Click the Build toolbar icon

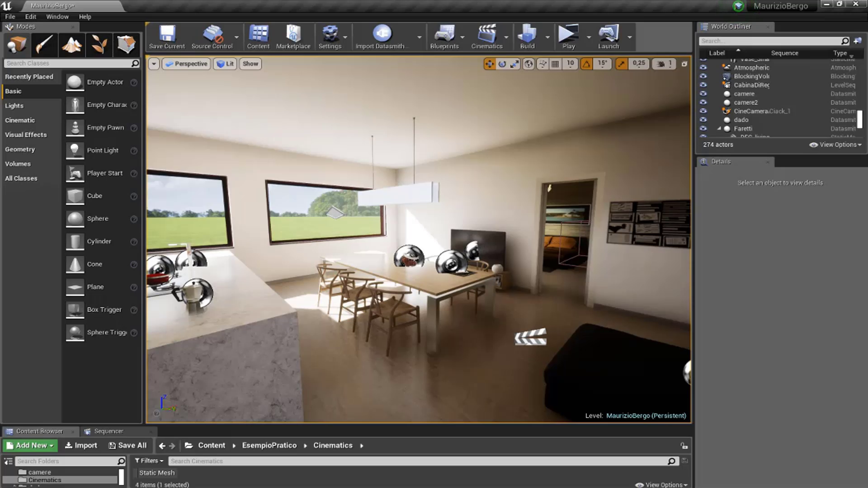pos(527,37)
